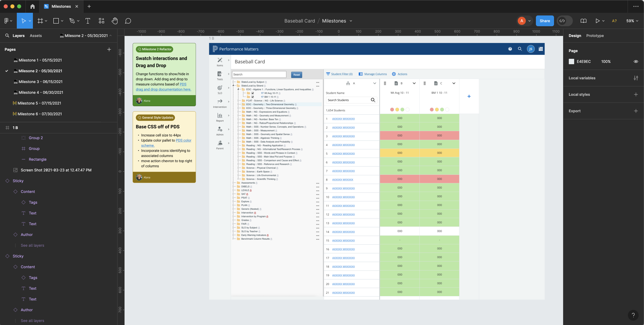644x325 pixels.
Task: Click the Reset button in mockup
Action: click(x=296, y=75)
